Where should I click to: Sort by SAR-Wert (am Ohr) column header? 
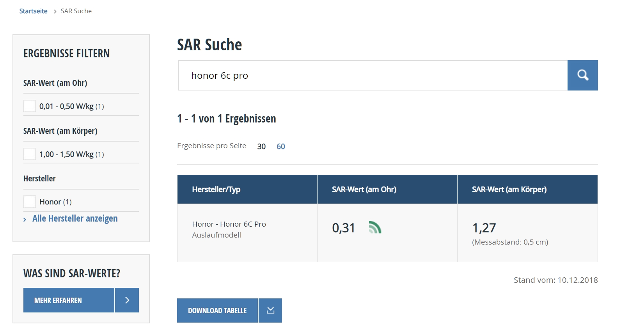click(x=364, y=190)
